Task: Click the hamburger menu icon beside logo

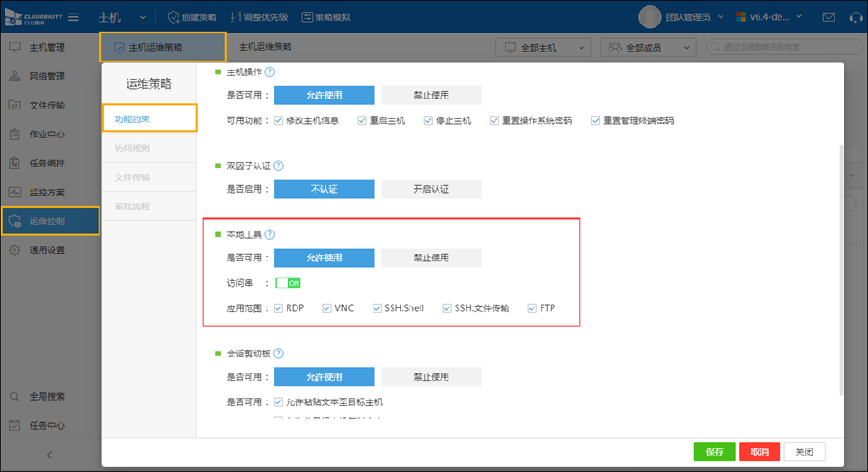Action: (x=72, y=17)
